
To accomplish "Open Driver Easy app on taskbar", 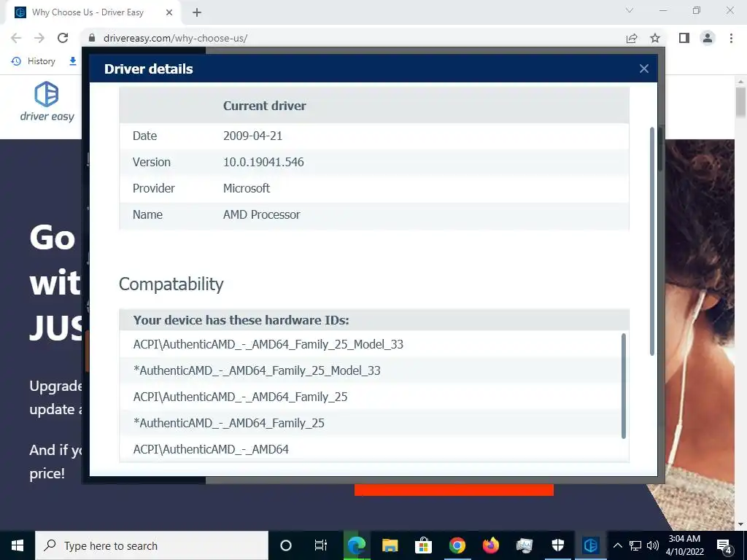I will tap(591, 545).
